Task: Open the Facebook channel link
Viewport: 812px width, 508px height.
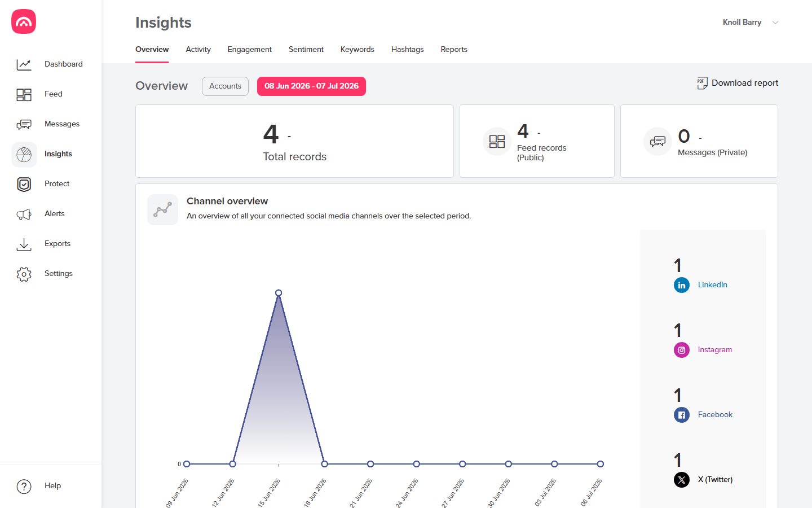Action: pos(715,415)
